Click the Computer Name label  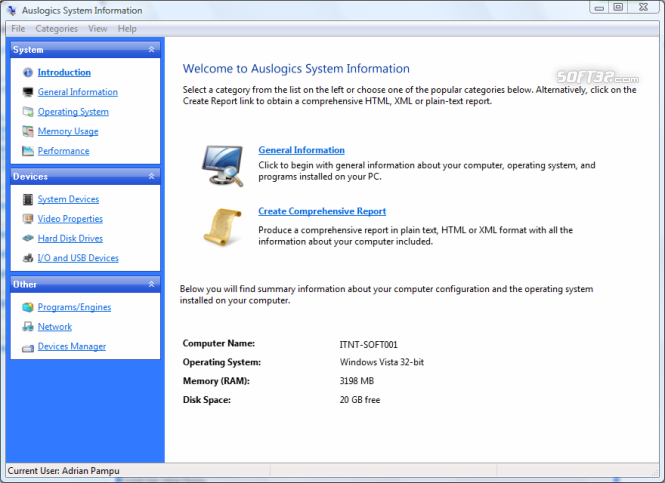[x=219, y=343]
